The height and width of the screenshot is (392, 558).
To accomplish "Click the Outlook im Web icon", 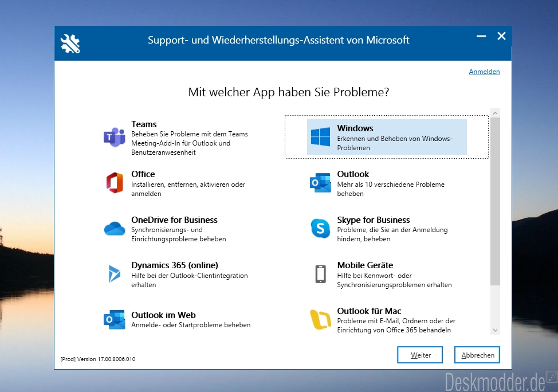I will (x=114, y=319).
